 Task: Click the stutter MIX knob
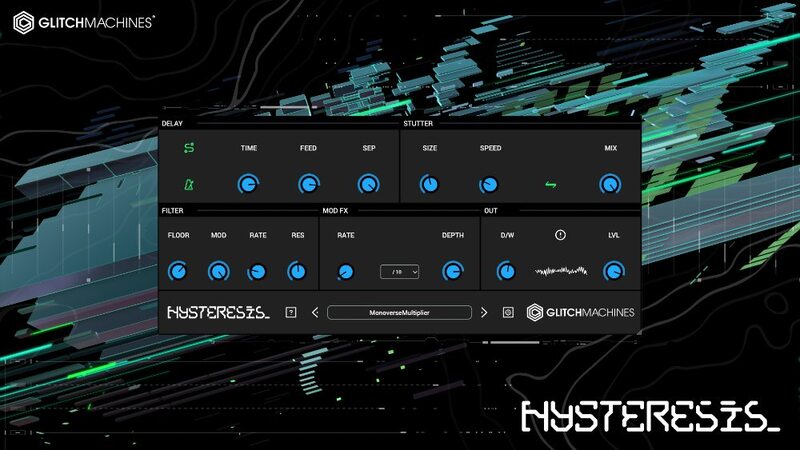coord(610,184)
